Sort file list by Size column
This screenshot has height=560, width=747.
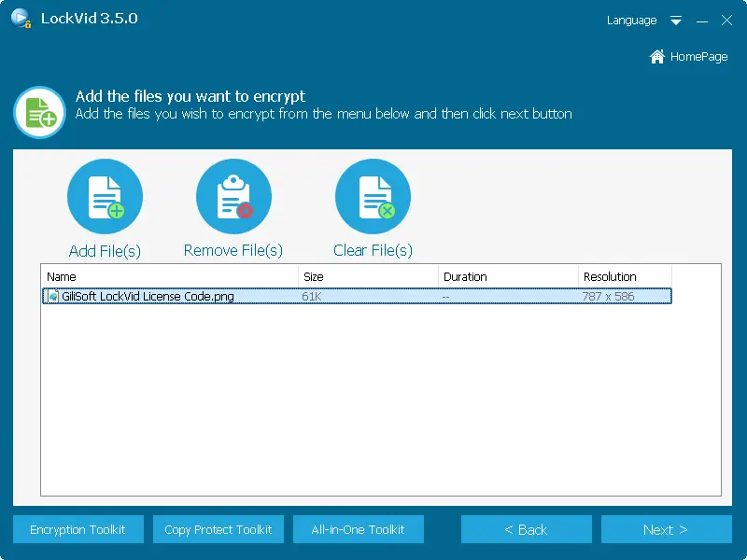tap(368, 276)
